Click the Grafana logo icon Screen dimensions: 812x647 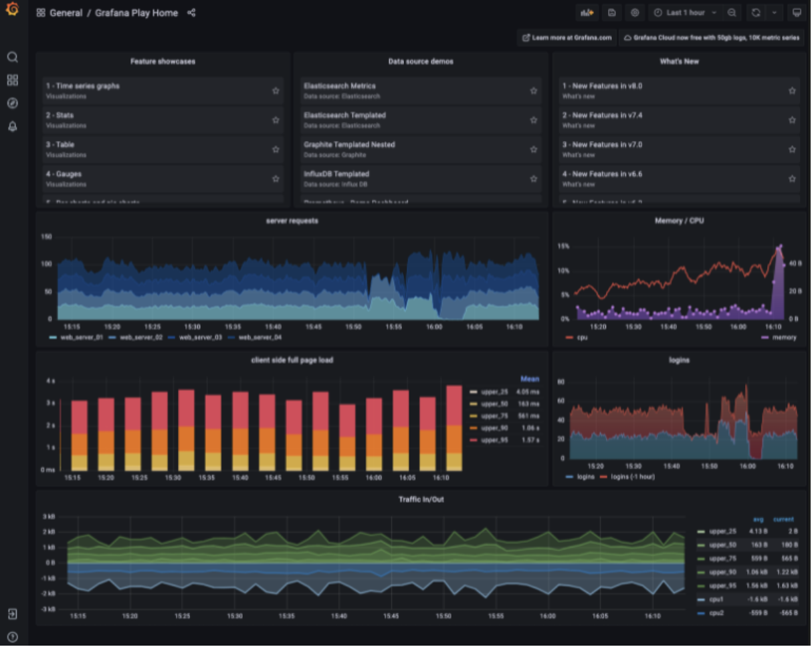click(x=12, y=9)
